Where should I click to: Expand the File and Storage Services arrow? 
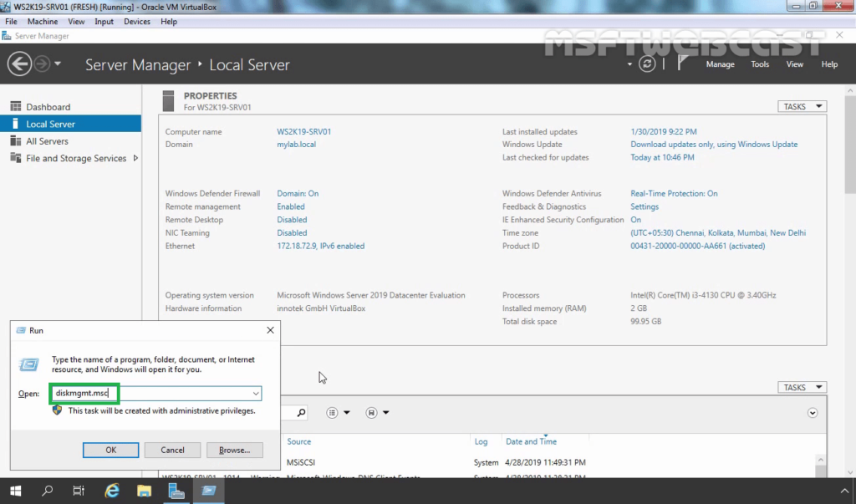pyautogui.click(x=135, y=158)
